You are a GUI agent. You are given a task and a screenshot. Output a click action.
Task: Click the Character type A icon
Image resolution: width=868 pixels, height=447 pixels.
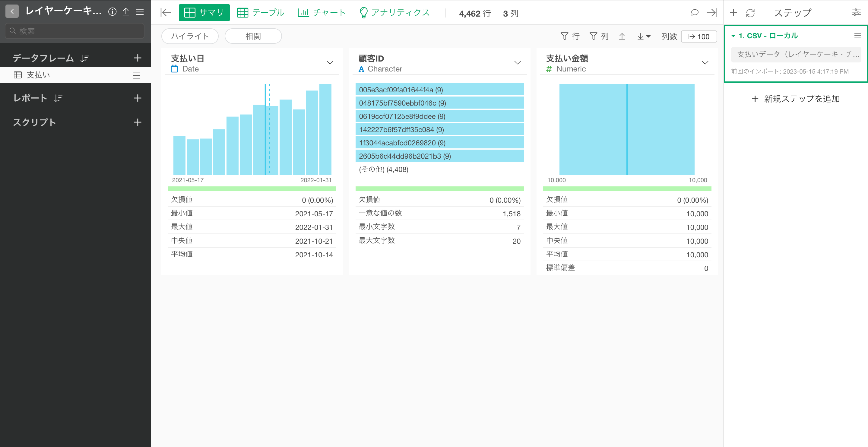pos(362,69)
